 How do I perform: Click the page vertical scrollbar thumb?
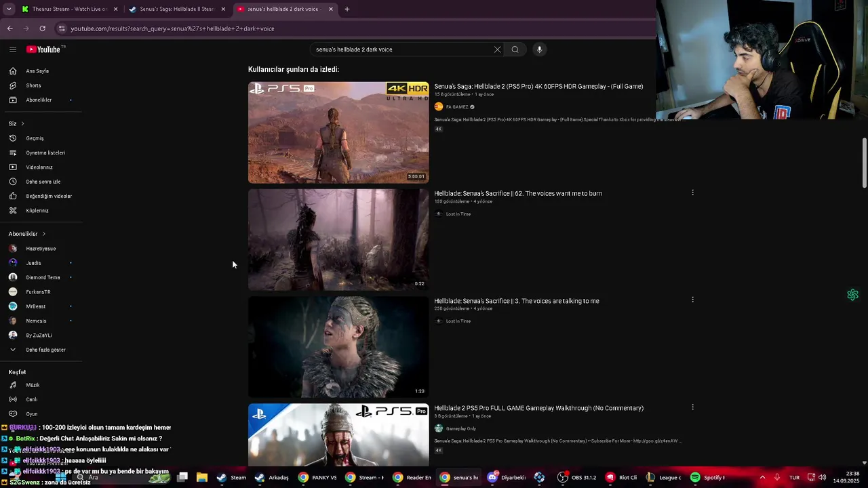coord(864,163)
